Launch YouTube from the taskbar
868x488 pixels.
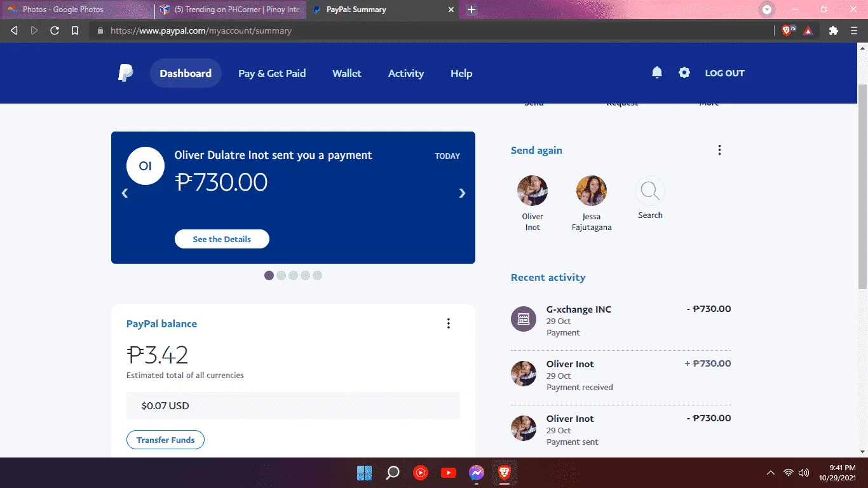click(x=449, y=473)
